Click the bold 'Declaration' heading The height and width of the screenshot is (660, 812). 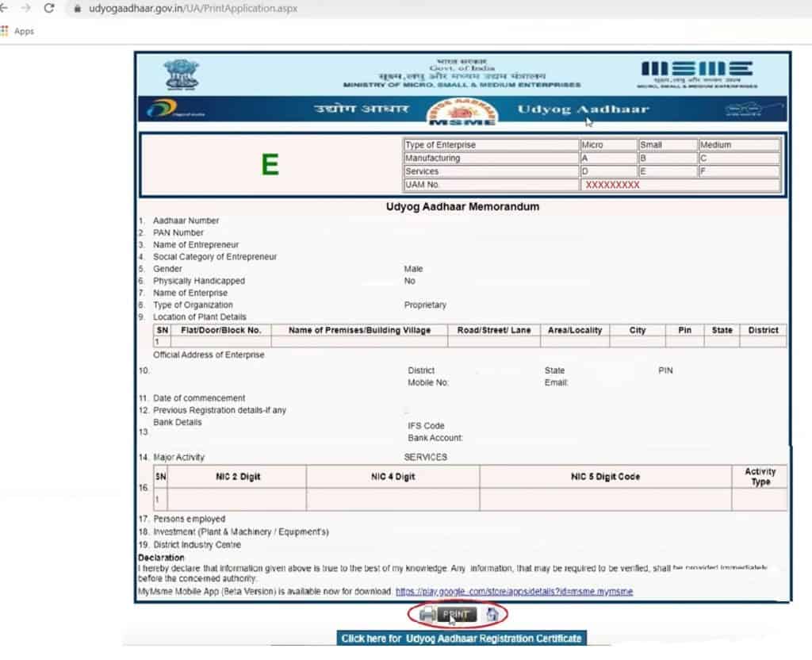point(161,558)
